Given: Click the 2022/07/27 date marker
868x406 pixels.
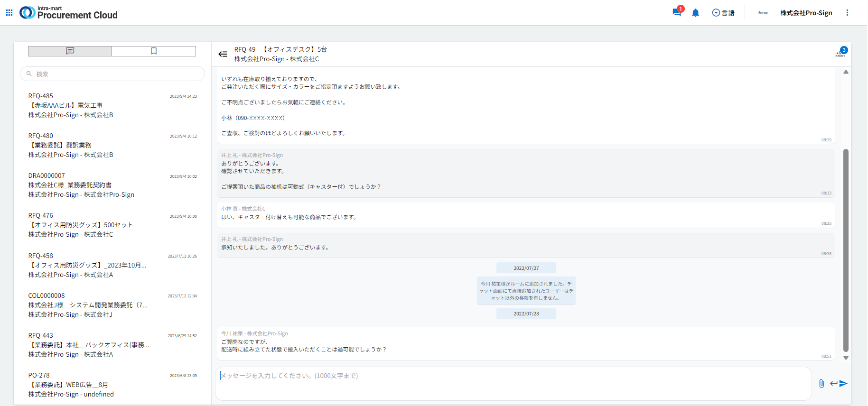Looking at the screenshot, I should [x=526, y=268].
